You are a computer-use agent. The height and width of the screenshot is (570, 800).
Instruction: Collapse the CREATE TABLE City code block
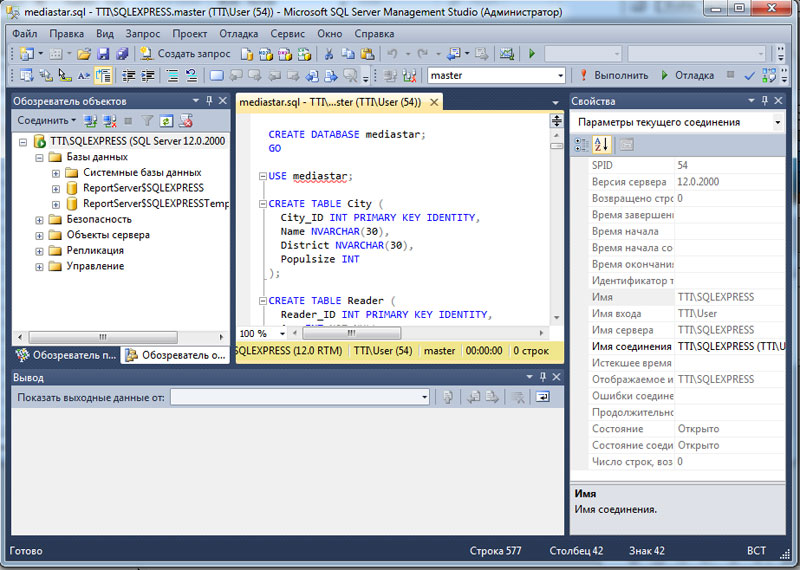pyautogui.click(x=262, y=204)
